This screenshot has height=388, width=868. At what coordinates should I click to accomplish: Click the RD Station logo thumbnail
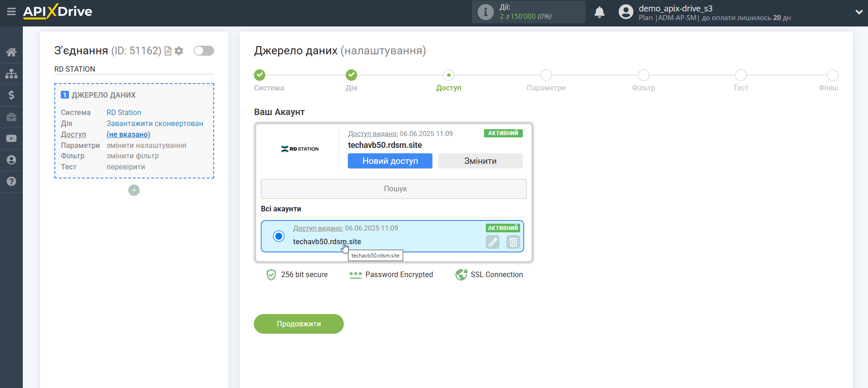(x=300, y=149)
